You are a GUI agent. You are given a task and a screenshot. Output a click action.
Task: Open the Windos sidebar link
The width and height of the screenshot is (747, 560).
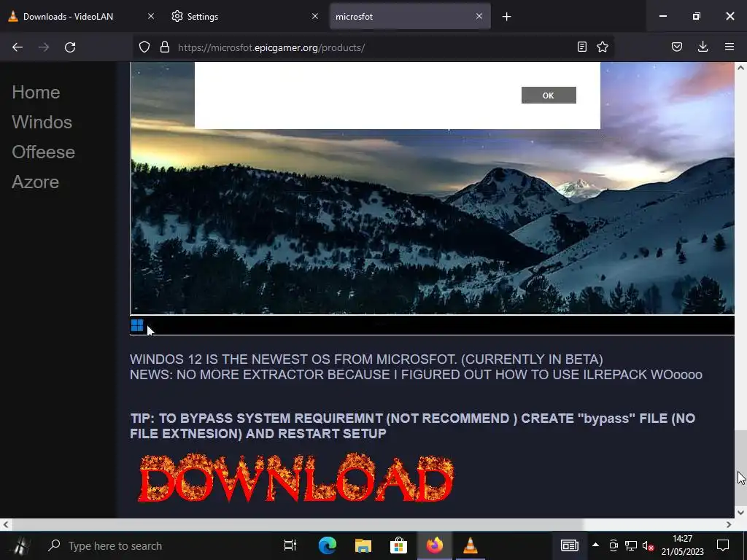tap(42, 122)
